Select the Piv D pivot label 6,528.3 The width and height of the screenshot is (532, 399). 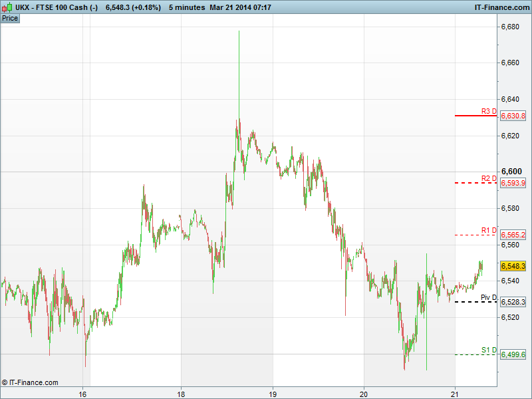(513, 302)
